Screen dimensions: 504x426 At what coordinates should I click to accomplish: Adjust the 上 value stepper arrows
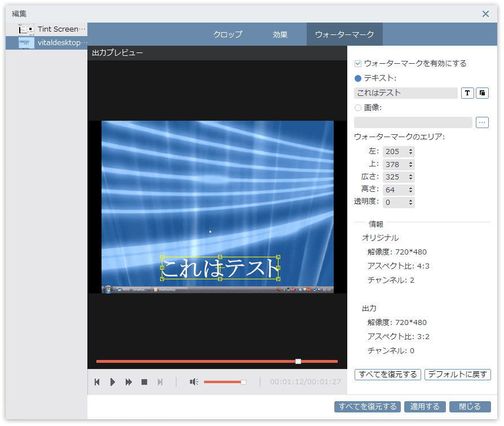(x=410, y=164)
